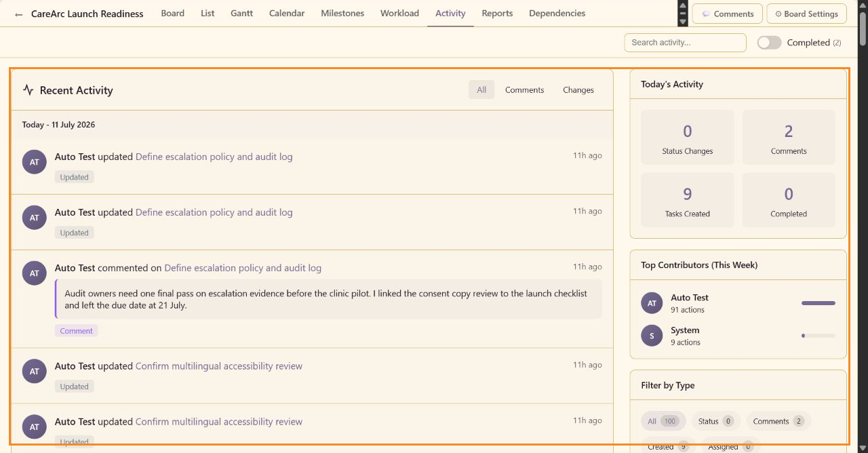Click the small tab-strip scroll down arrow
The height and width of the screenshot is (453, 868).
683,20
